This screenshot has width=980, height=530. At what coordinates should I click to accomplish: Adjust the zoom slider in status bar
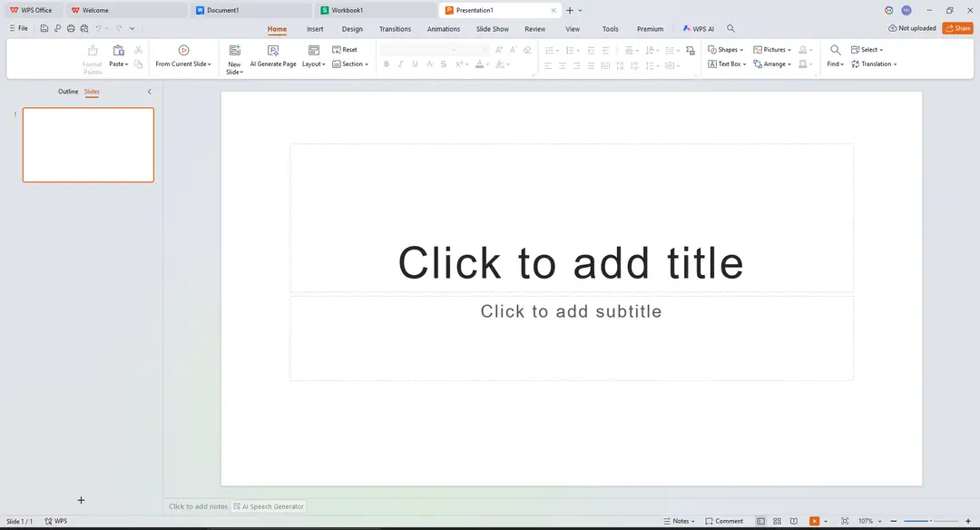(x=931, y=521)
